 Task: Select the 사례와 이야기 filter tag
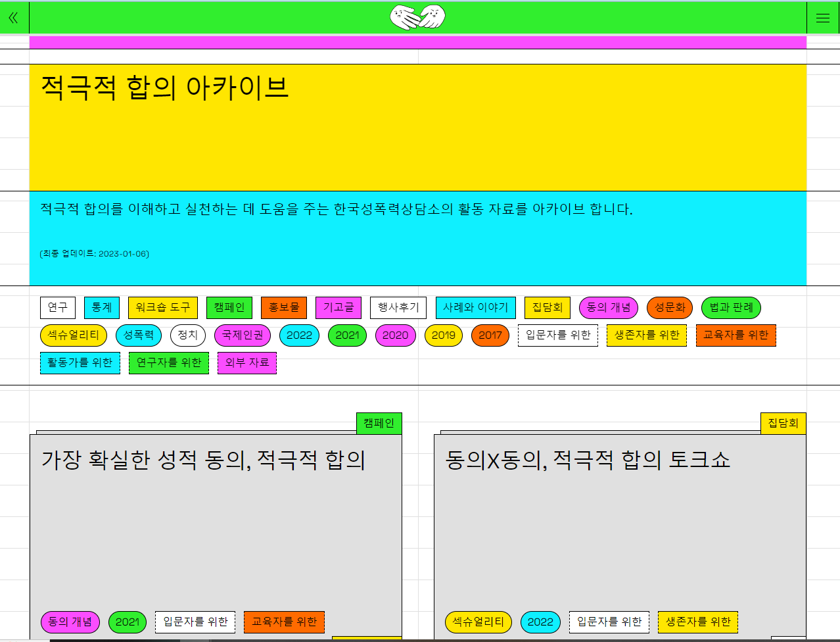pos(476,308)
